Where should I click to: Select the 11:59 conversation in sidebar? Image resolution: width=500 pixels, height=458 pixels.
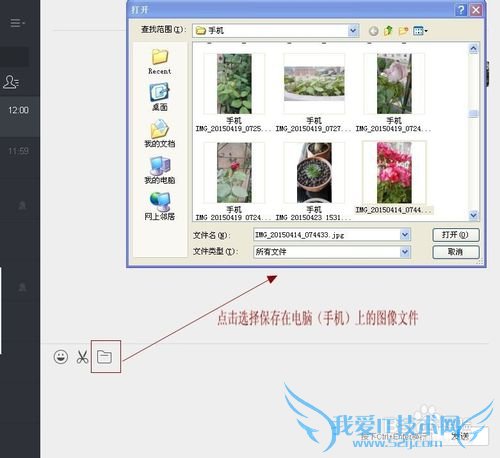[x=20, y=157]
